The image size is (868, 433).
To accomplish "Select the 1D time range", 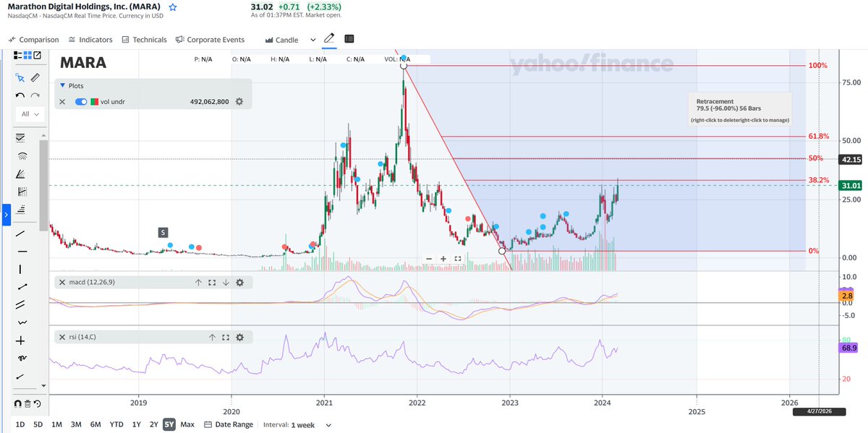I will click(20, 424).
